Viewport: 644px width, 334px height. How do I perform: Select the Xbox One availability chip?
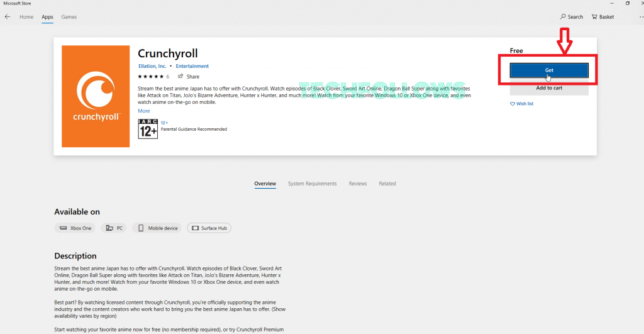pos(75,228)
